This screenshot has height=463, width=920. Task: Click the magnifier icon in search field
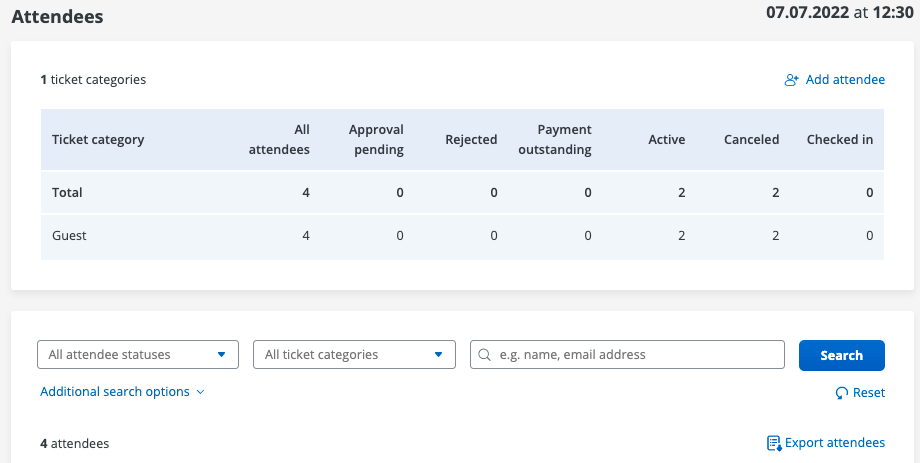click(x=485, y=355)
